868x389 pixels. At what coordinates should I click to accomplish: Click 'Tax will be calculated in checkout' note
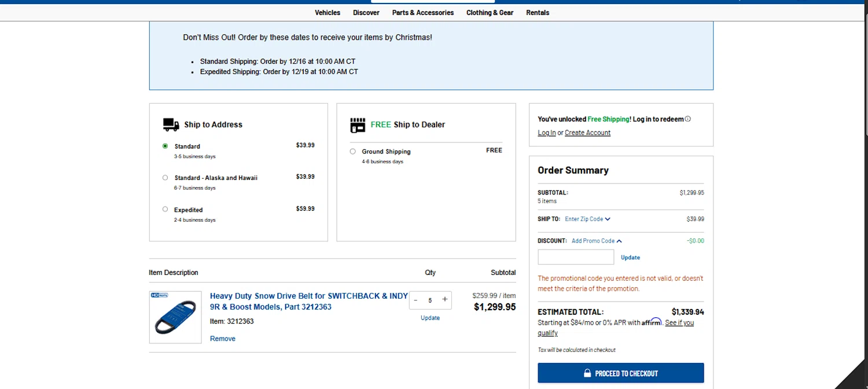576,350
